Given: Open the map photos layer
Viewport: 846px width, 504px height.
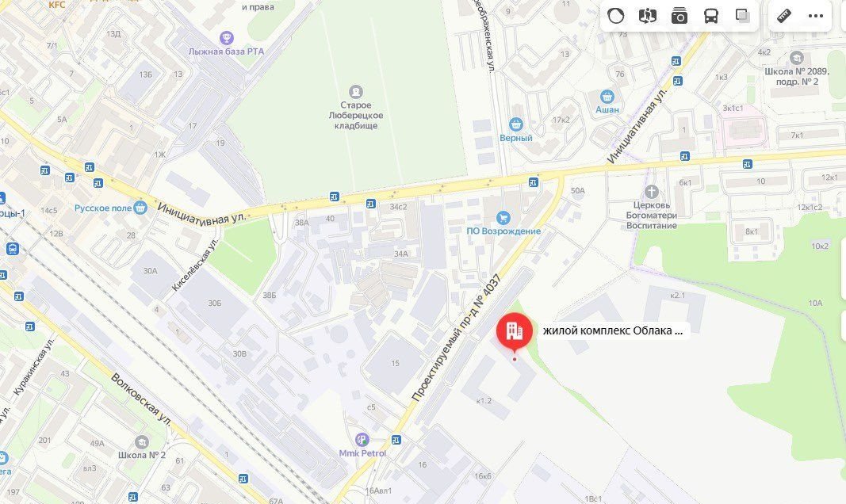Looking at the screenshot, I should pos(679,16).
